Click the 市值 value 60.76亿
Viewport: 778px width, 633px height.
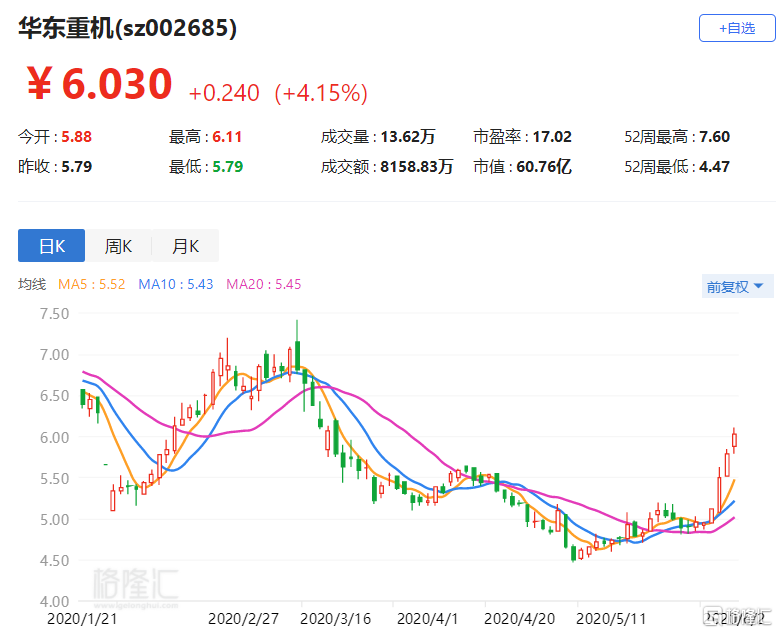tap(544, 166)
